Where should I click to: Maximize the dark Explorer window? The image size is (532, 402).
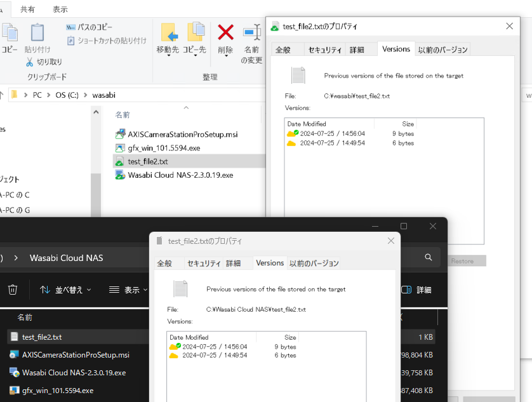(x=404, y=226)
